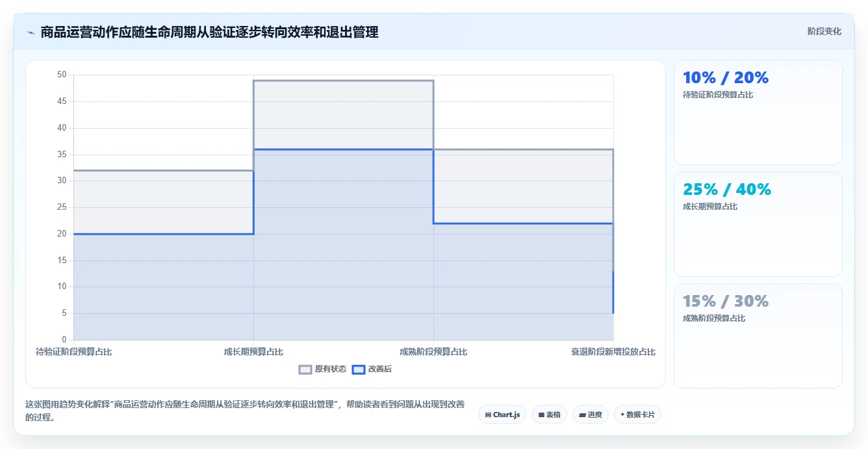Click y-axis tick value 20
Image resolution: width=868 pixels, height=449 pixels.
(x=62, y=234)
